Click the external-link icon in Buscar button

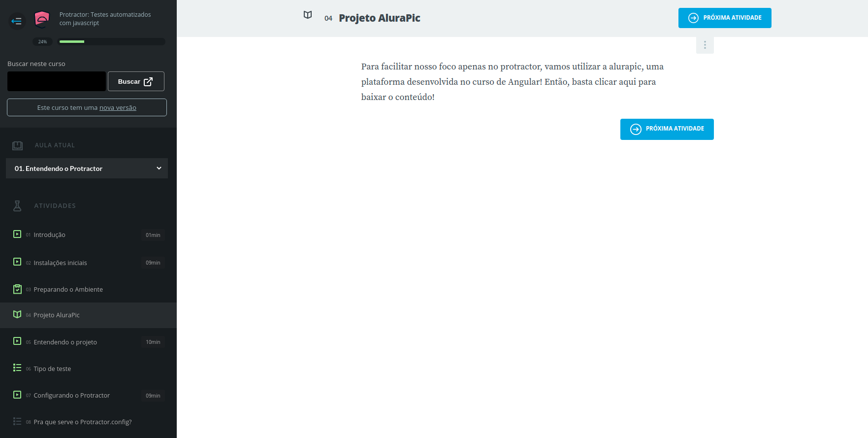point(148,82)
